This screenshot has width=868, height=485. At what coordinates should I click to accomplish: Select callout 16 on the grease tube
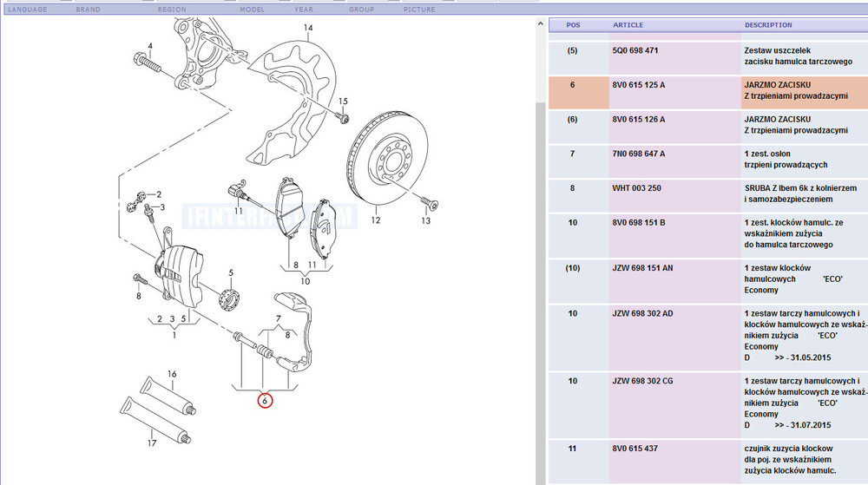[172, 375]
